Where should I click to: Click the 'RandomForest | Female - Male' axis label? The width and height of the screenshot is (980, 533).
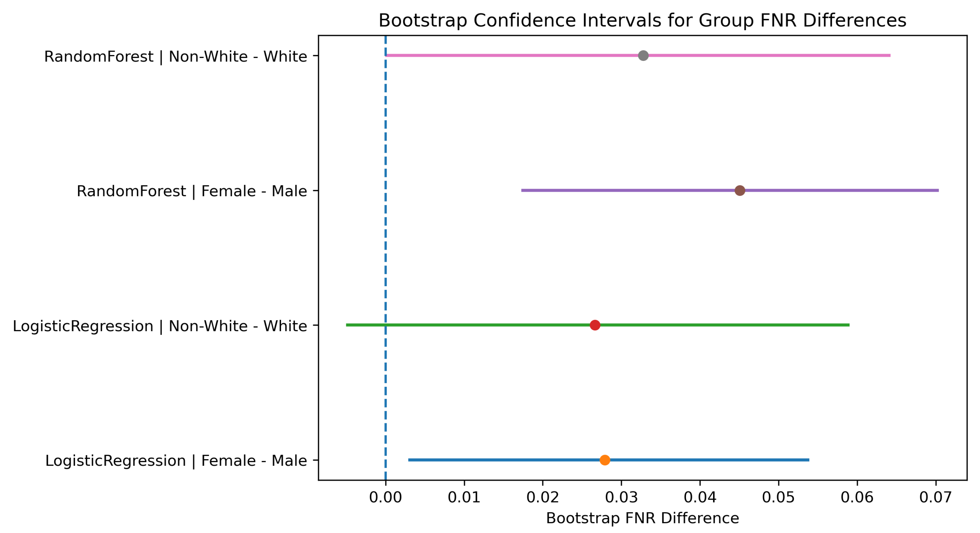[x=192, y=191]
